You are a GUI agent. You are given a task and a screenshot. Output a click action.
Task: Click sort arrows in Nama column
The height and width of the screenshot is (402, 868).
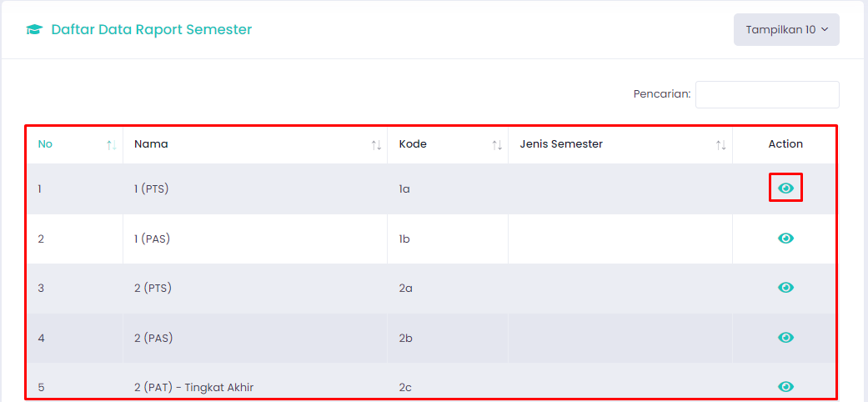pyautogui.click(x=376, y=145)
